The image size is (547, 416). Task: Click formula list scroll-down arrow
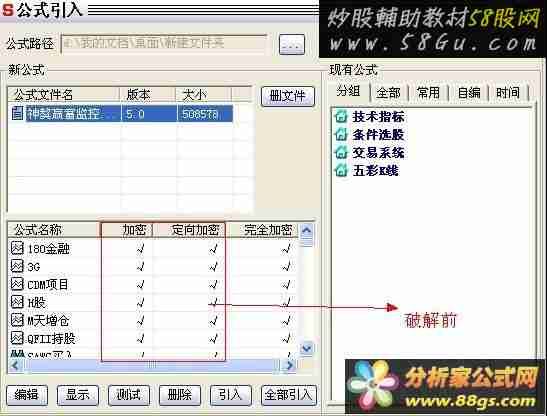pyautogui.click(x=307, y=348)
